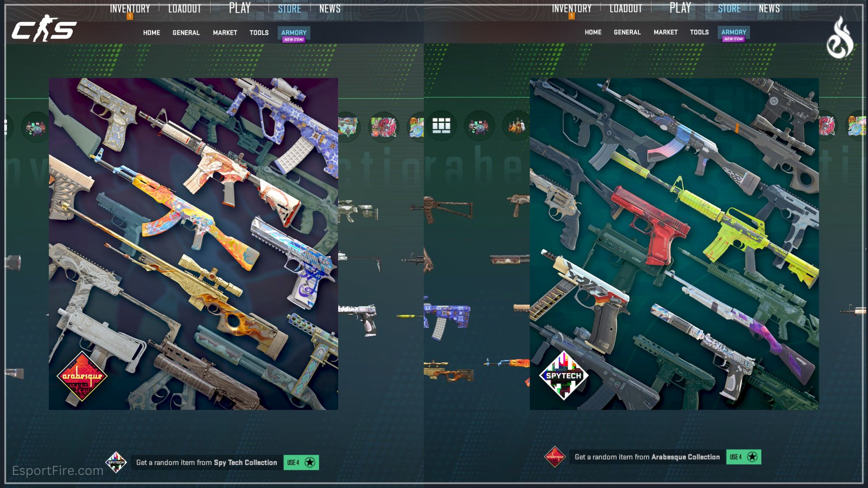Select the yellow silencer weapon thumbnail
The height and width of the screenshot is (488, 868).
point(410,316)
